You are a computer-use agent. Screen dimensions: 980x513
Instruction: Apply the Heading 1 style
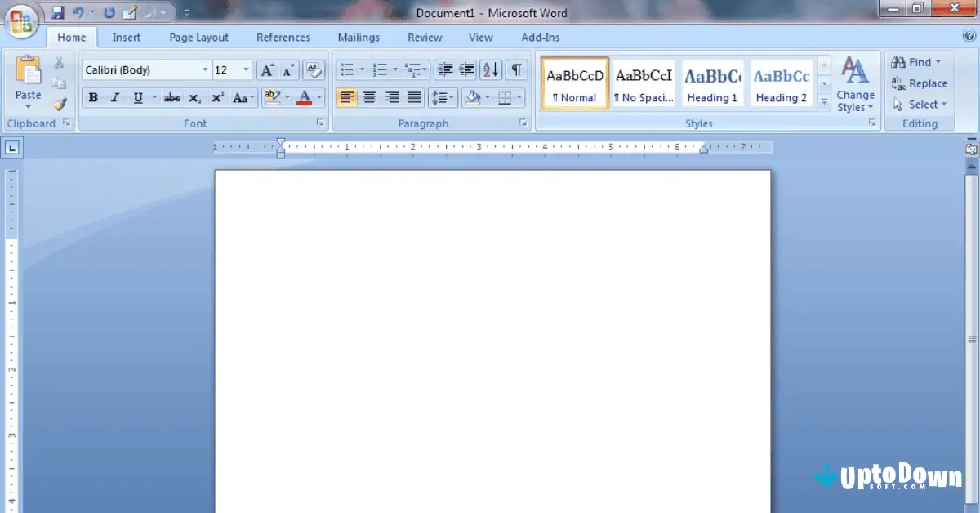pyautogui.click(x=711, y=82)
